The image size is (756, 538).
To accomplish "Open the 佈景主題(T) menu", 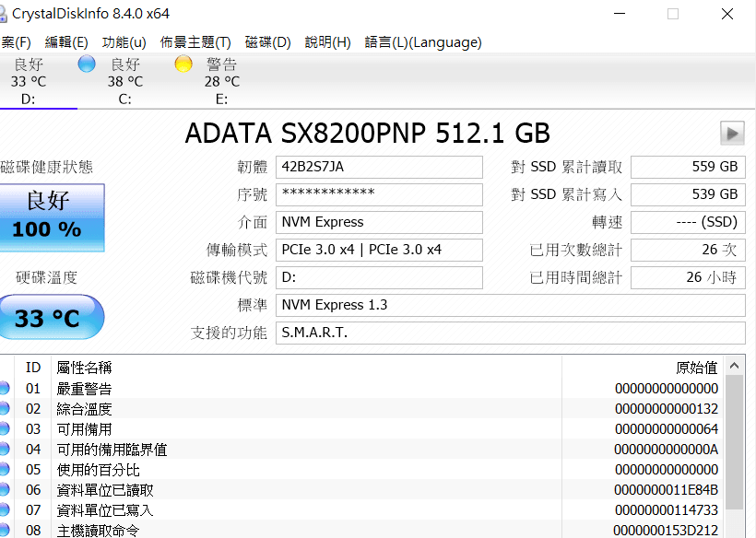I will click(x=195, y=42).
